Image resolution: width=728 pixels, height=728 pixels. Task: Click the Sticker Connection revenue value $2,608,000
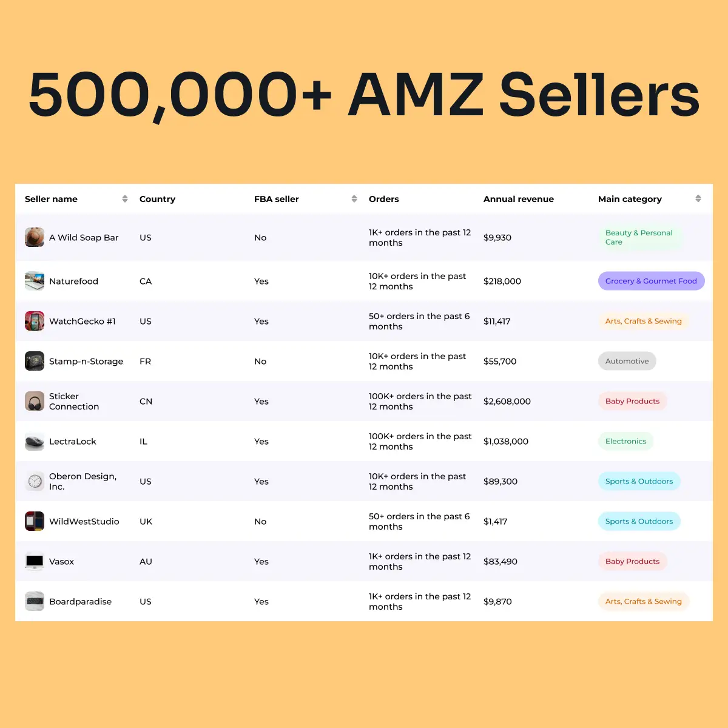click(x=507, y=401)
